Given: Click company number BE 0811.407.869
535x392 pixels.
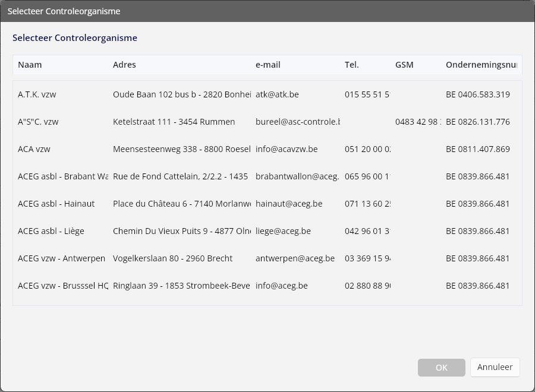Looking at the screenshot, I should coord(478,149).
